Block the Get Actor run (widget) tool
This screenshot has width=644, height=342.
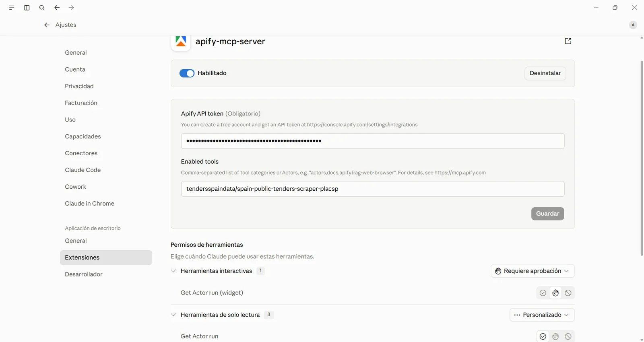(x=568, y=293)
